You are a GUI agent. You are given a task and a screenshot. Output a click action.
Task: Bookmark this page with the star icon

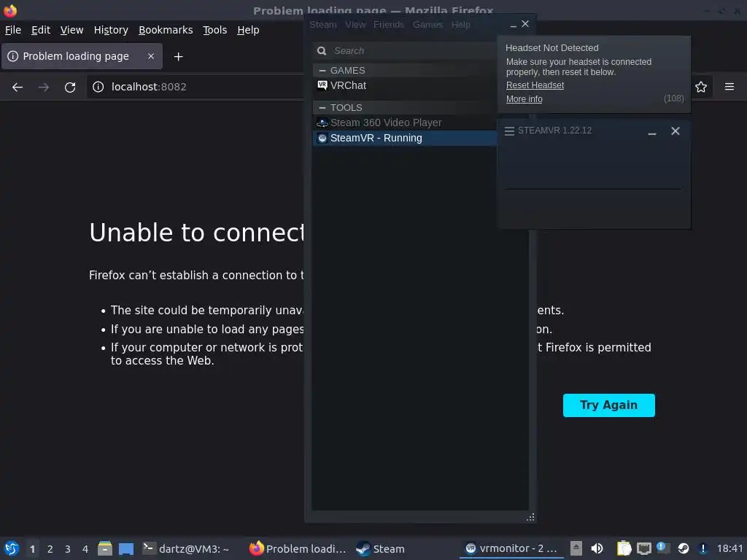(x=701, y=87)
